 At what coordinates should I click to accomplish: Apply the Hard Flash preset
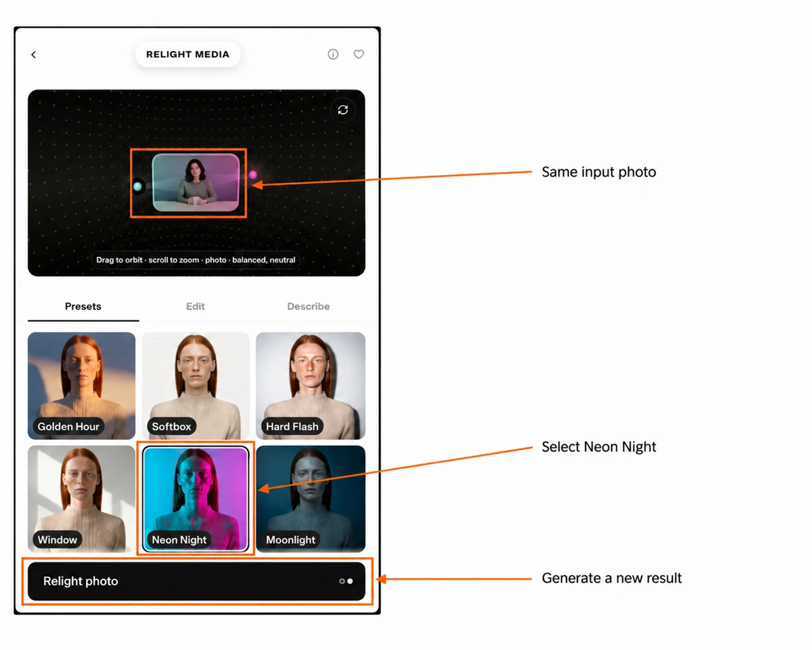pos(311,386)
